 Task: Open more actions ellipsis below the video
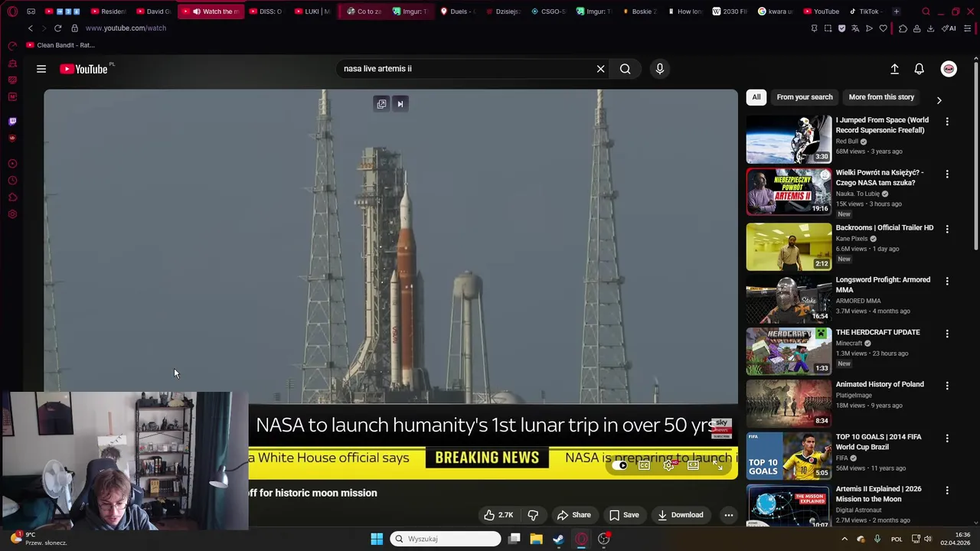[729, 515]
